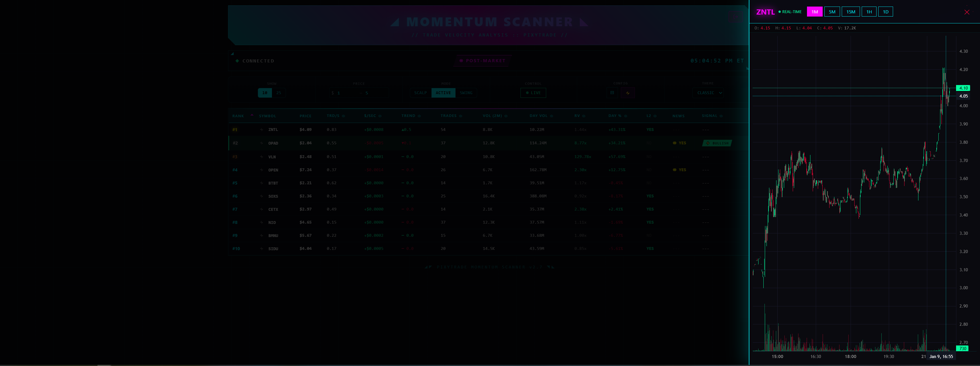Viewport: 980px width, 366px height.
Task: Click the BULLISH signal badge on OPAD
Action: click(717, 143)
